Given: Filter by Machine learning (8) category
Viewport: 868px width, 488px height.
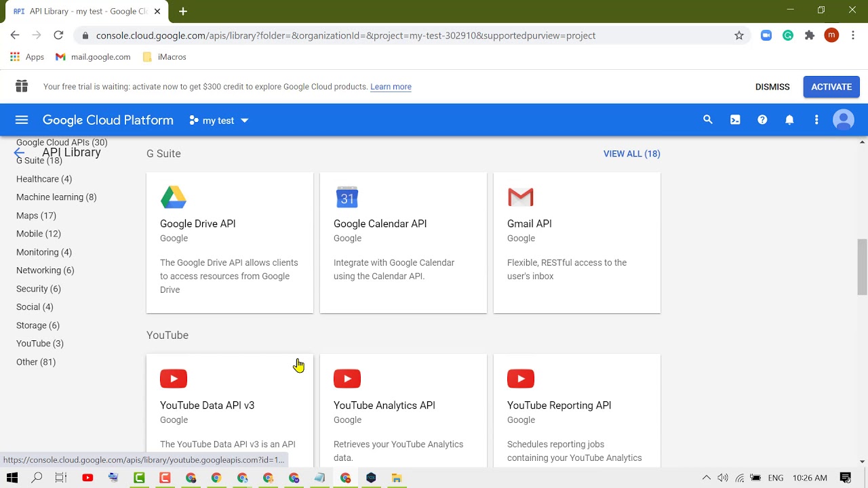Looking at the screenshot, I should coord(56,197).
